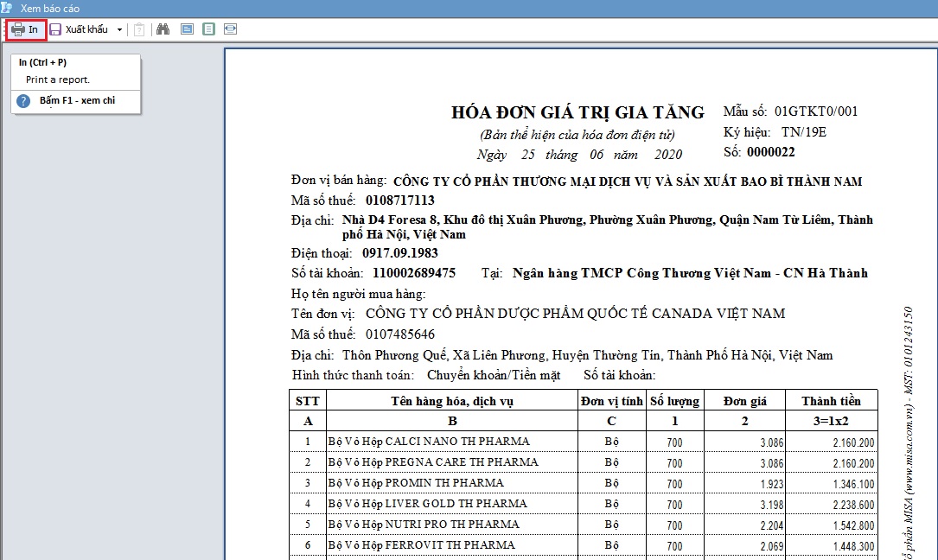Click the binoculars find icon

click(x=163, y=29)
